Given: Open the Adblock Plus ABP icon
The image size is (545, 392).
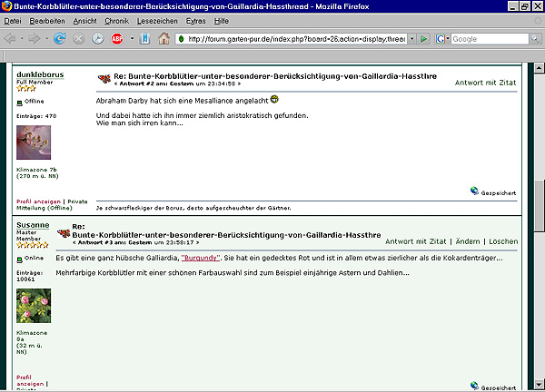Looking at the screenshot, I should click(x=117, y=39).
